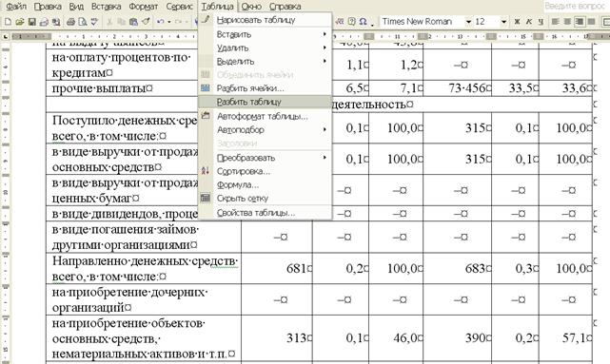Click the cell value 73 456

466,88
